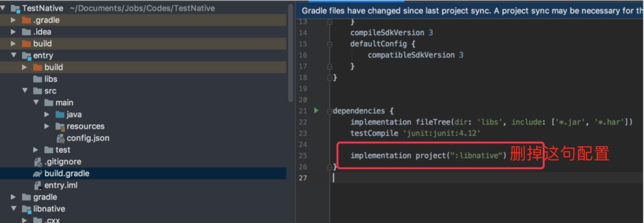Select the gradle folder in project tree
The width and height of the screenshot is (644, 223).
click(x=45, y=197)
